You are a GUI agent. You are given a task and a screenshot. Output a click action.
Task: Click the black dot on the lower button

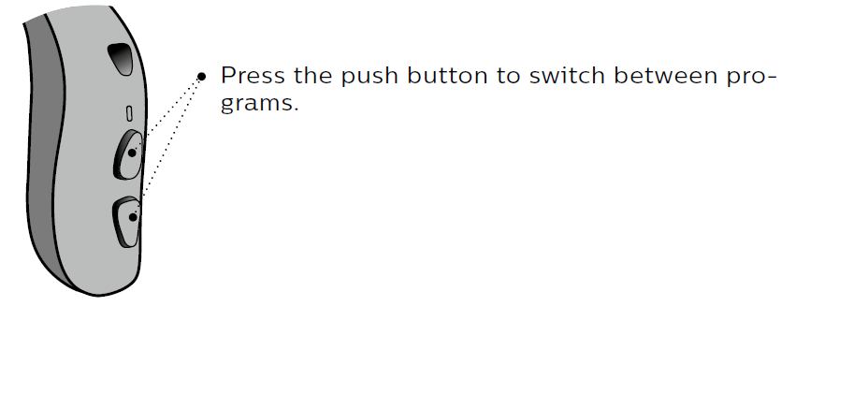[x=134, y=217]
